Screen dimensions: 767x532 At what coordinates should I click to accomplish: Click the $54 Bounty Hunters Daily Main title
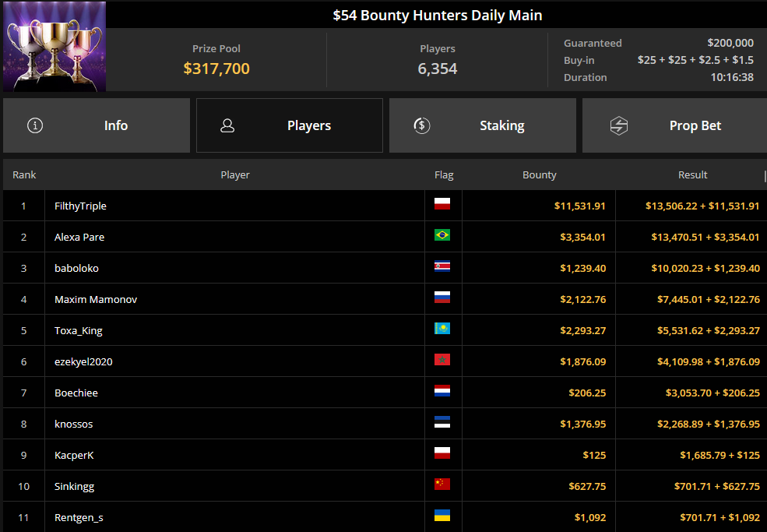(438, 15)
